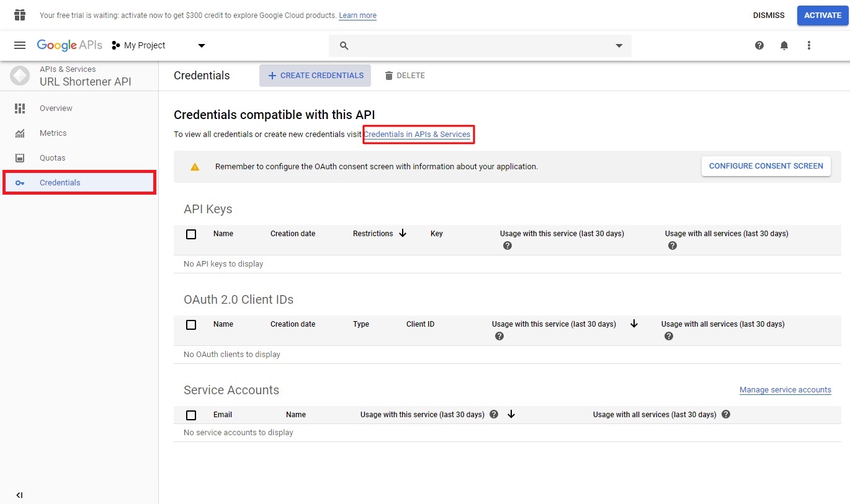Open notifications bell icon

784,45
